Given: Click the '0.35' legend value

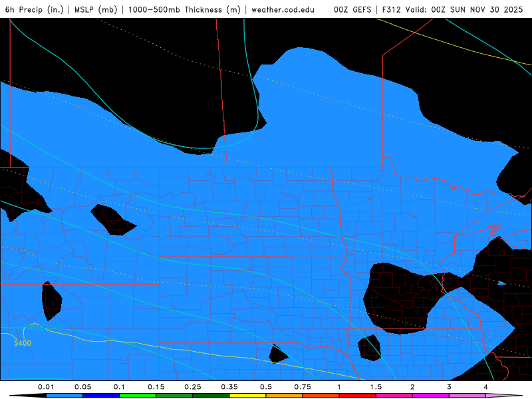Looking at the screenshot, I should tap(229, 387).
